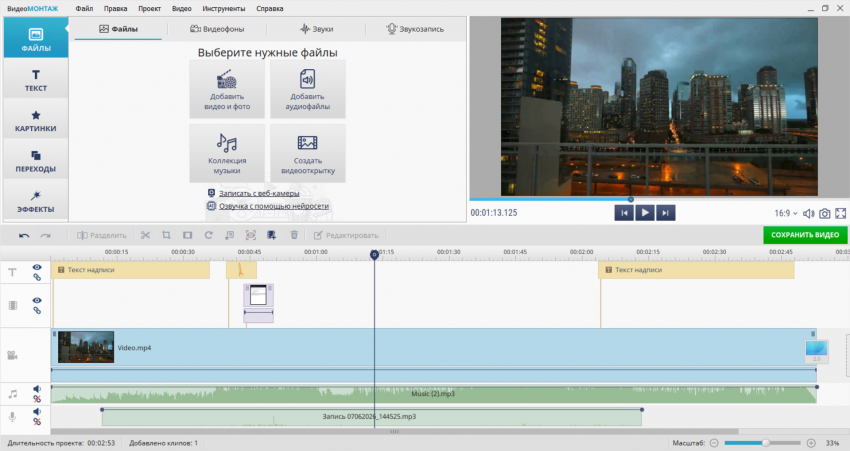Image resolution: width=850 pixels, height=451 pixels.
Task: Delete clip with trash icon
Action: (x=294, y=235)
